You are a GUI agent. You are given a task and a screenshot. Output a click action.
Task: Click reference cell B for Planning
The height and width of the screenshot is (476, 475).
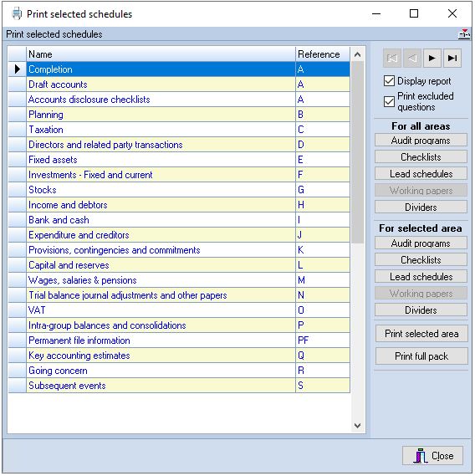pos(323,115)
